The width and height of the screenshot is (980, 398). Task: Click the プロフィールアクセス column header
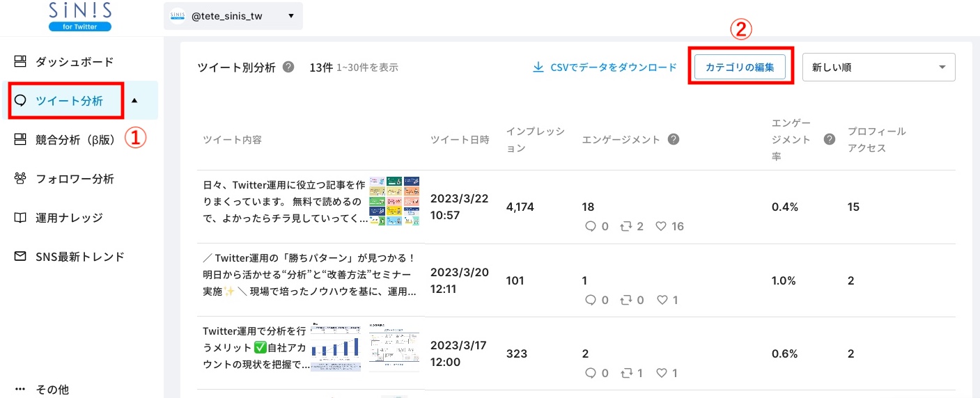click(876, 140)
